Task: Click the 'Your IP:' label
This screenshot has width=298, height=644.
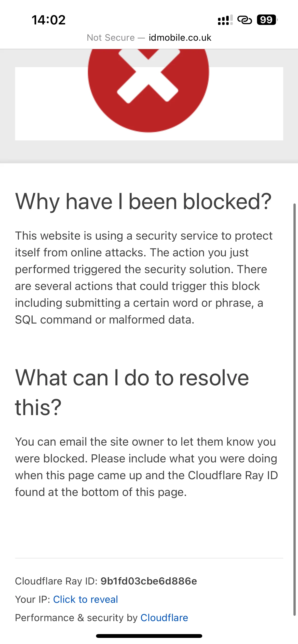Action: [x=33, y=599]
